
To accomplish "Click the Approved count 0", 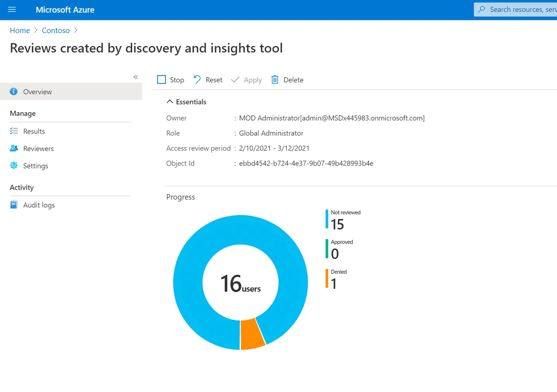I will (335, 254).
